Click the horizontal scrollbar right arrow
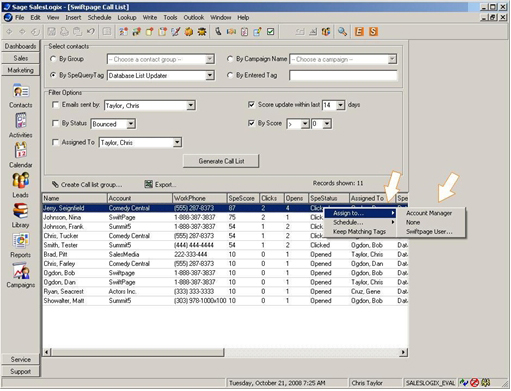The height and width of the screenshot is (391, 511). [x=404, y=352]
